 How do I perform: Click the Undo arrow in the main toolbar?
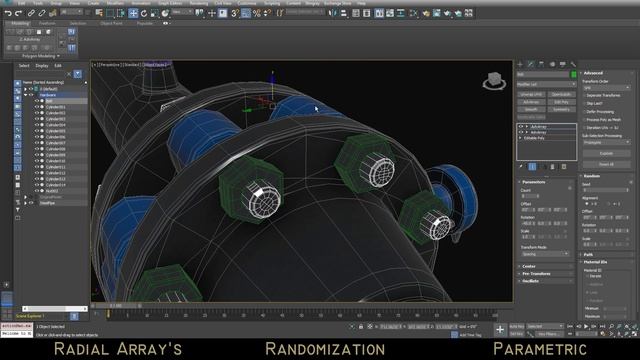pos(7,13)
